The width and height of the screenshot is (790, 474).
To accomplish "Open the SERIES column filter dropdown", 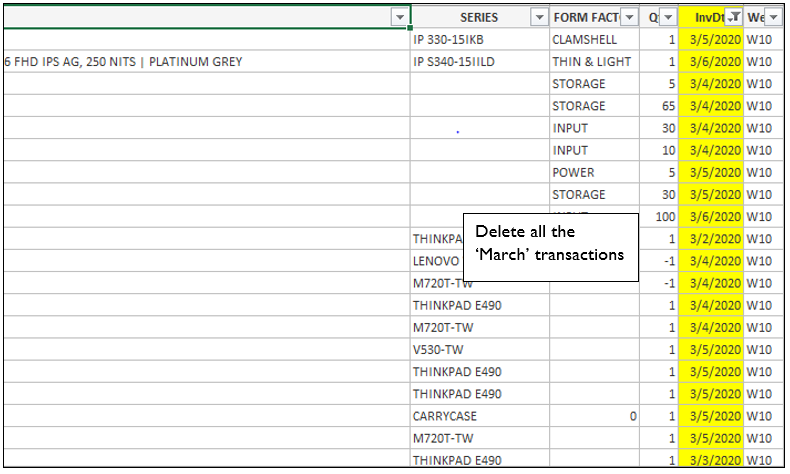I will [539, 17].
